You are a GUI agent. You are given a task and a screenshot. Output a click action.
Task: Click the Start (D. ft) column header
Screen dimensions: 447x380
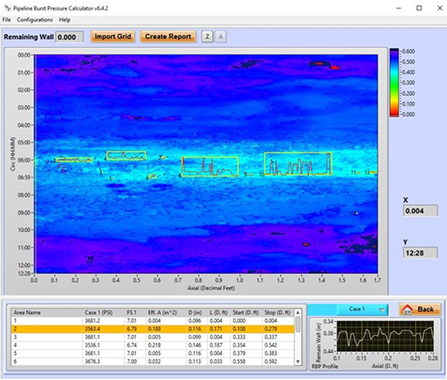246,313
